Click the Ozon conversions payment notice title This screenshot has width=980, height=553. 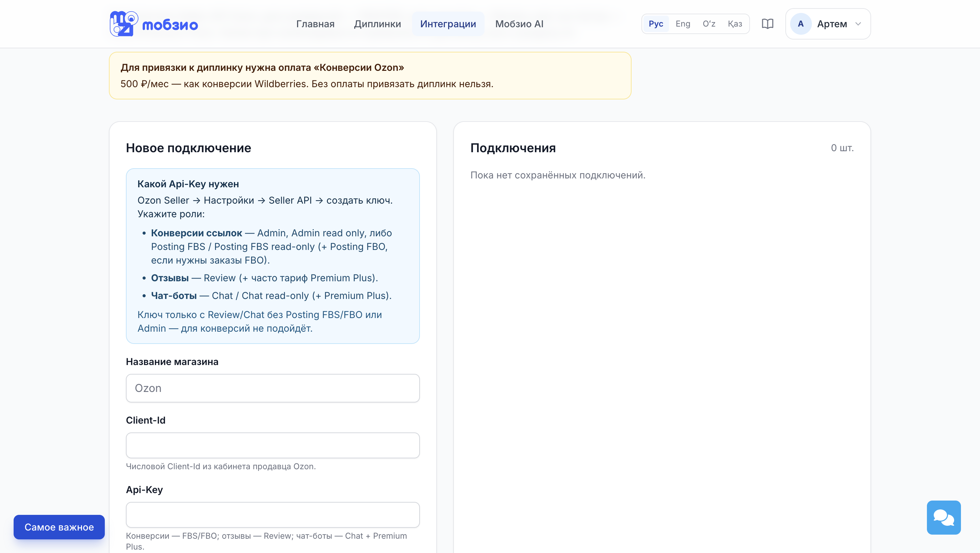(262, 67)
